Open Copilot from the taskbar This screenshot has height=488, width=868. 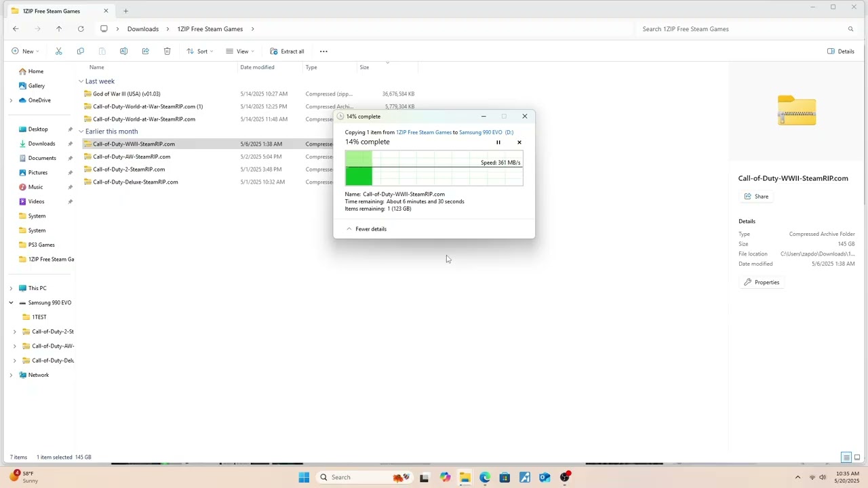pos(445,478)
